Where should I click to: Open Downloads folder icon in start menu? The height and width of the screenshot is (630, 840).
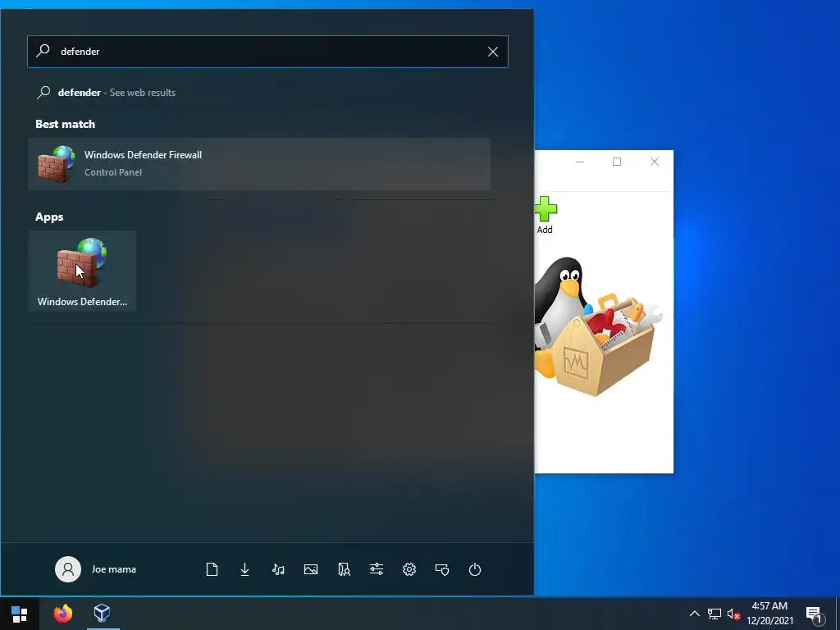[244, 569]
